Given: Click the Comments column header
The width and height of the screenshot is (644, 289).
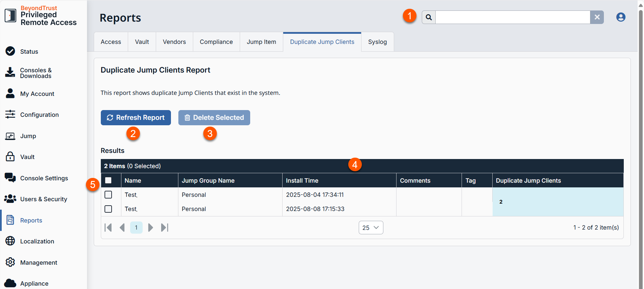Looking at the screenshot, I should [x=429, y=180].
